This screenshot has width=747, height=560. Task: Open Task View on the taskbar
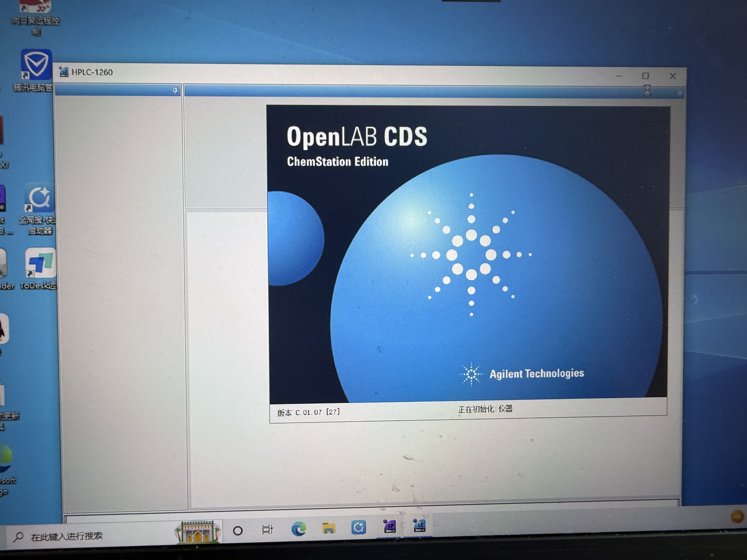click(x=267, y=529)
